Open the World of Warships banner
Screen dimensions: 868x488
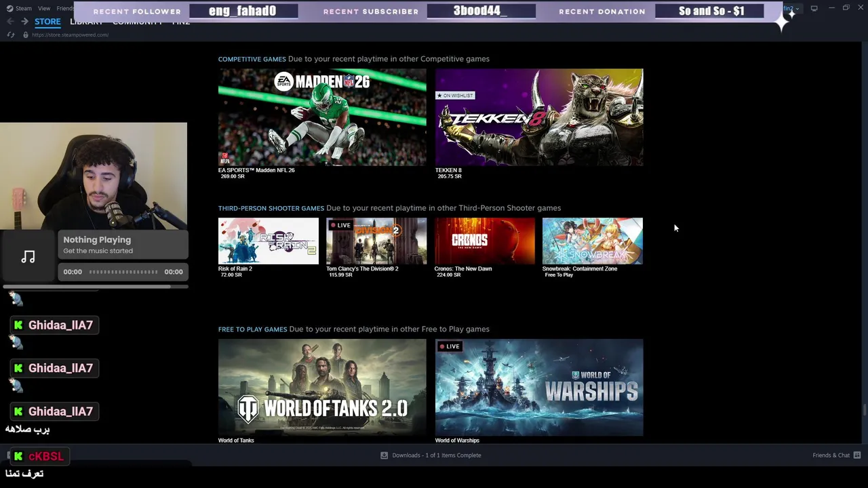[x=539, y=388]
